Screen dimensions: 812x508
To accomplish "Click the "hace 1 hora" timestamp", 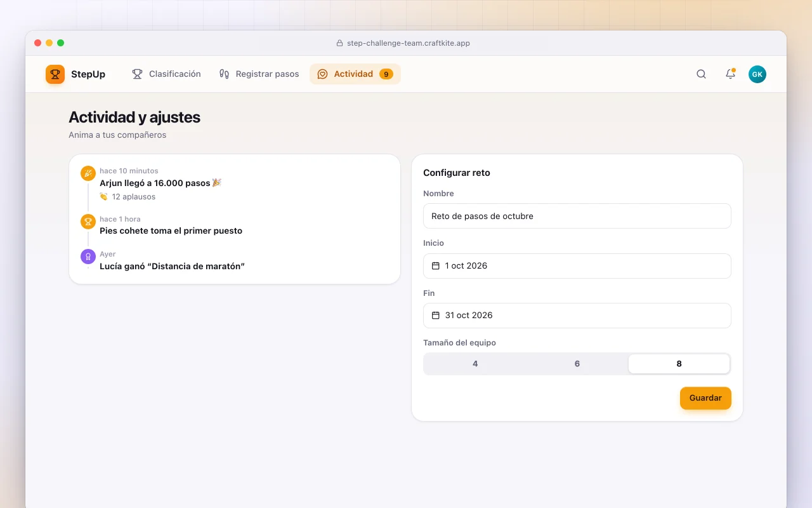I will [120, 219].
